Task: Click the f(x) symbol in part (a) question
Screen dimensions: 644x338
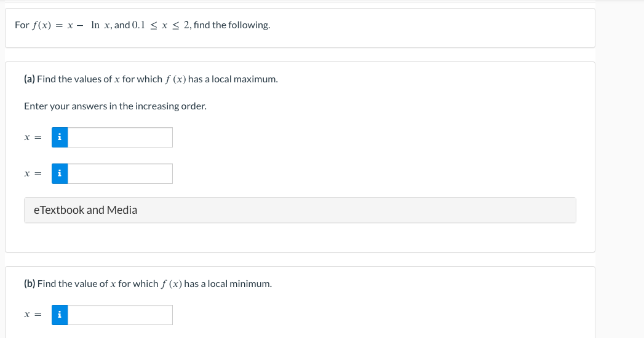Action: tap(176, 79)
